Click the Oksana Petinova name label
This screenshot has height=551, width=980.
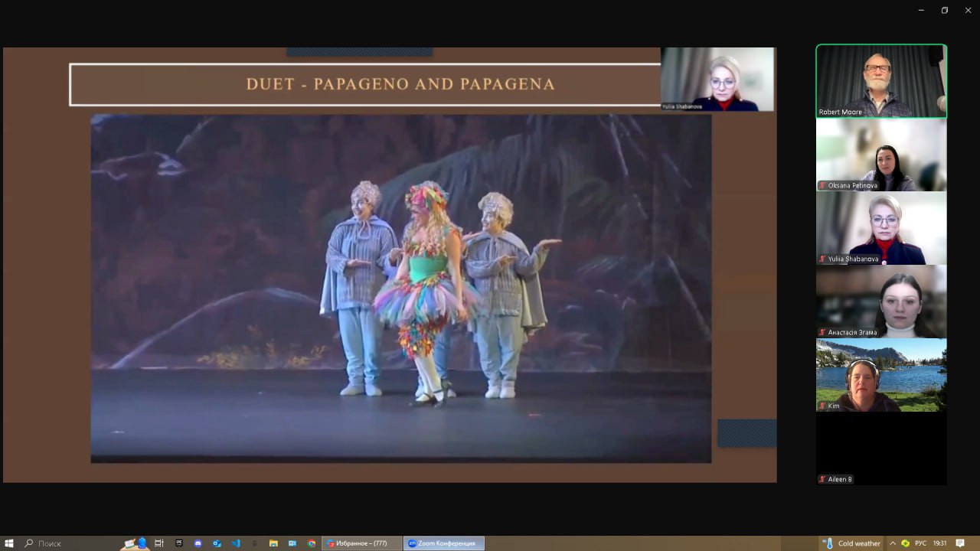click(852, 186)
